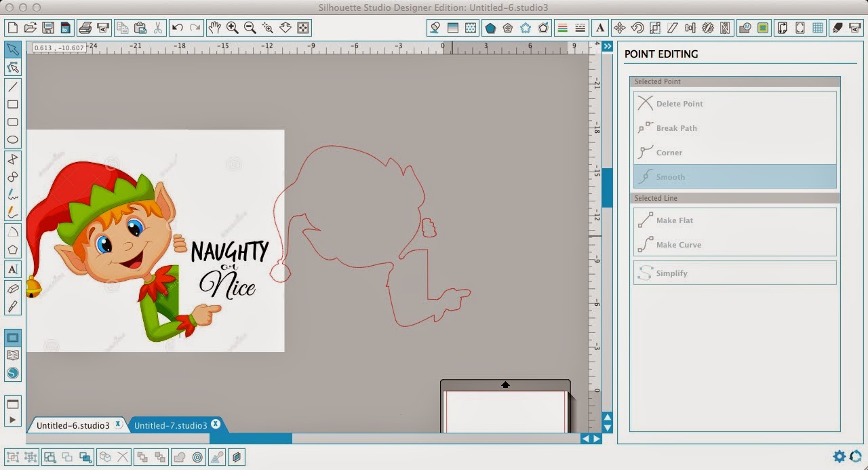Set selected point to Corner
This screenshot has width=868, height=470.
(734, 153)
